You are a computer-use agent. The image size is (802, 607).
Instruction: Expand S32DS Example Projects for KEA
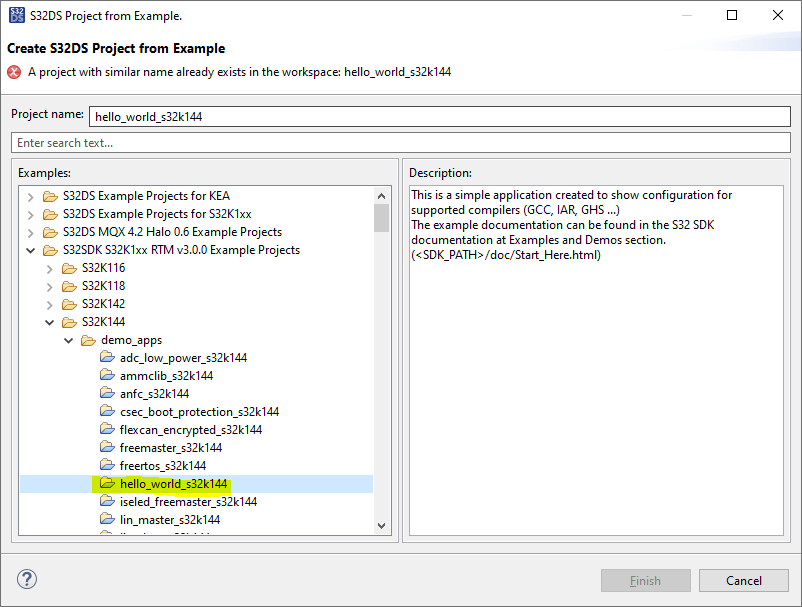coord(31,197)
